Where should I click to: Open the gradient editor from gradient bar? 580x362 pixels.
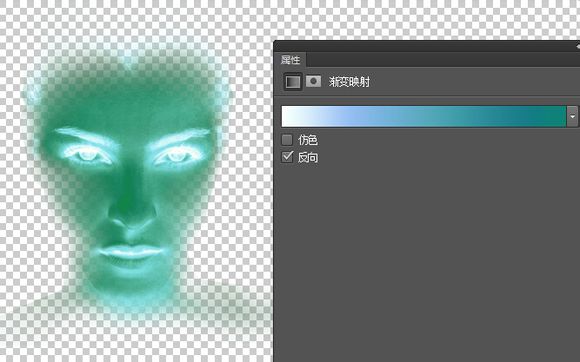(424, 116)
